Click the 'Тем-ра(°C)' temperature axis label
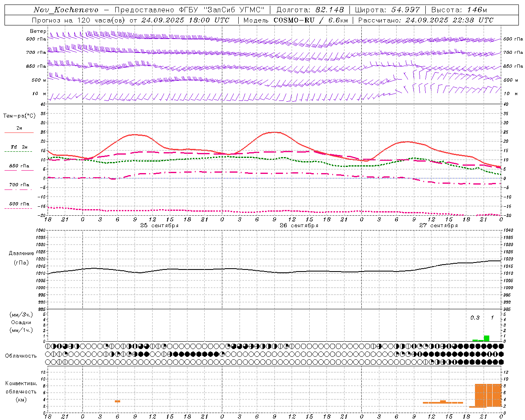The width and height of the screenshot is (525, 420). [19, 116]
